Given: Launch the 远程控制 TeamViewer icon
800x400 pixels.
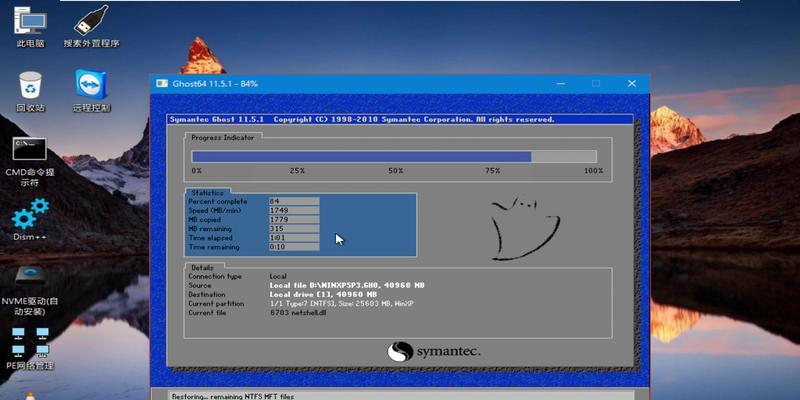Looking at the screenshot, I should [91, 91].
